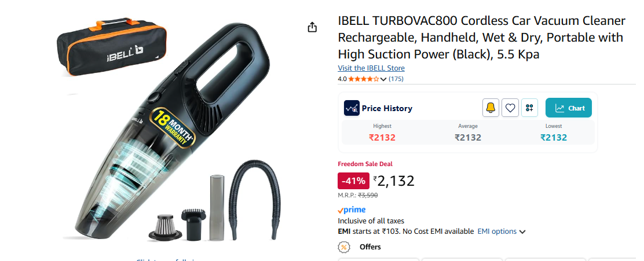Viewport: 644px width, 261px height.
Task: Click the Freedom Sale Deal label
Action: pyautogui.click(x=365, y=164)
